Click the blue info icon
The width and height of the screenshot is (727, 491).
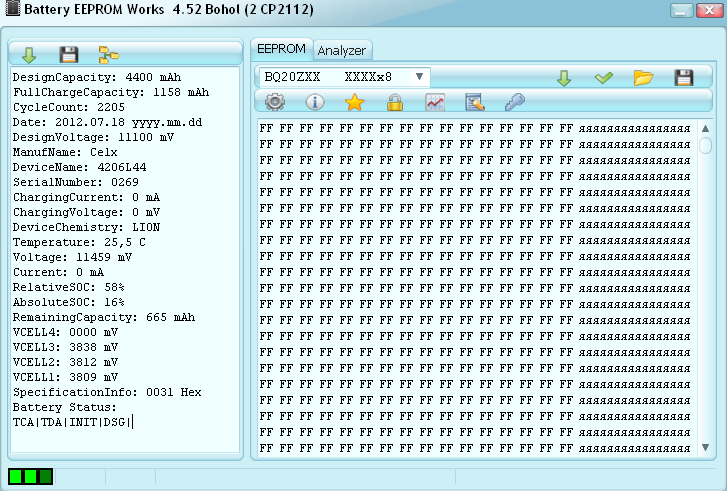pyautogui.click(x=315, y=102)
